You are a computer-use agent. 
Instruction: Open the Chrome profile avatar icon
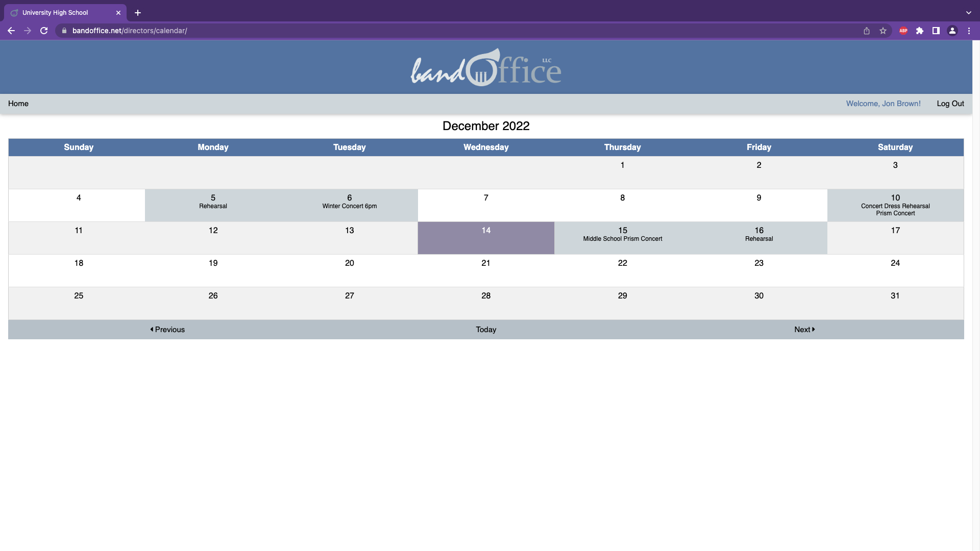(x=952, y=31)
